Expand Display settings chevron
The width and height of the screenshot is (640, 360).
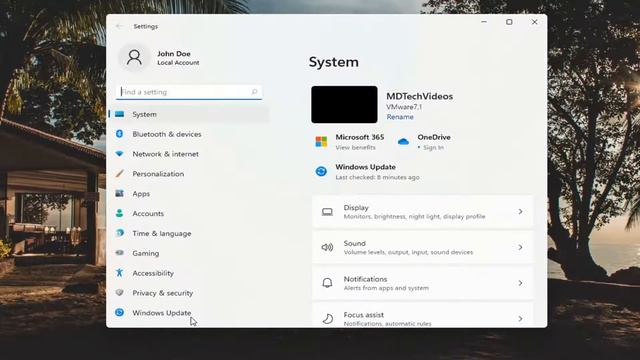pos(520,211)
